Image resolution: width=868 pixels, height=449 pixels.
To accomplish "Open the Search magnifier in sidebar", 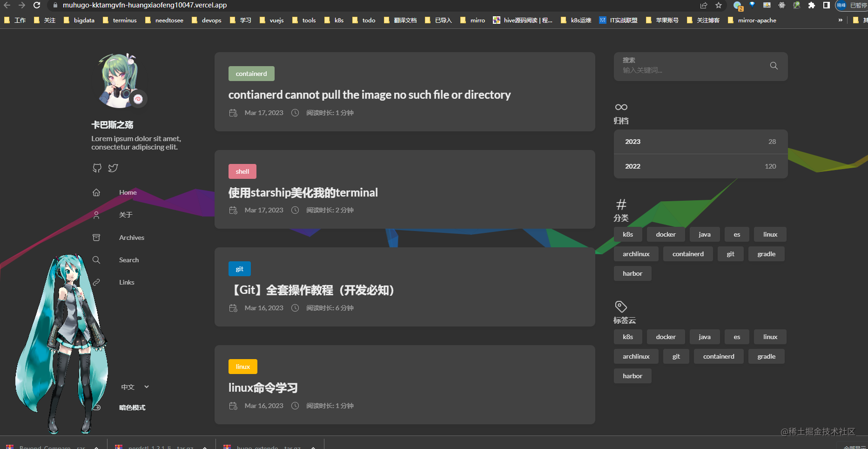I will tap(96, 259).
